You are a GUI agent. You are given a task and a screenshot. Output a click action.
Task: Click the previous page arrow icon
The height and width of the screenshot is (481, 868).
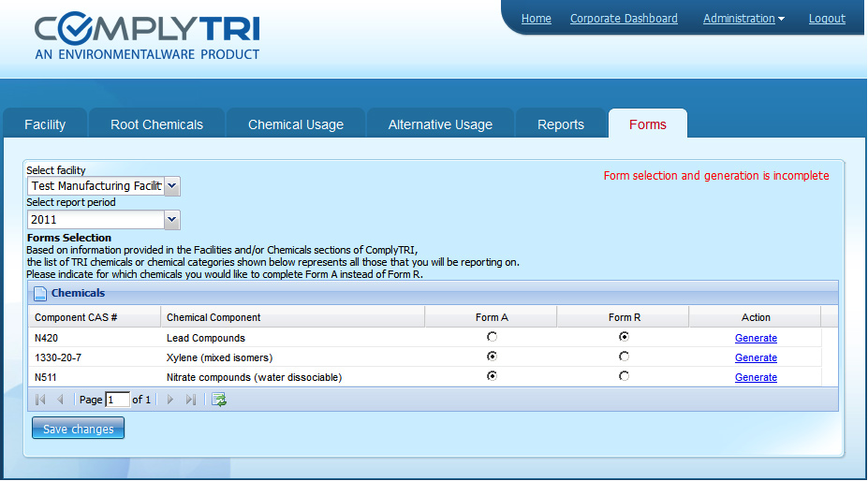(x=60, y=400)
